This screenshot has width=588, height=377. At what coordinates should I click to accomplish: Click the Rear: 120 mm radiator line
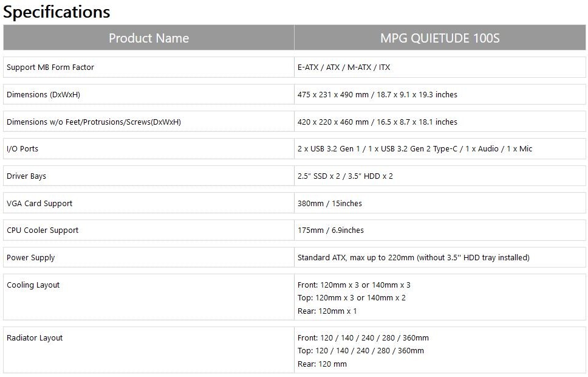322,364
